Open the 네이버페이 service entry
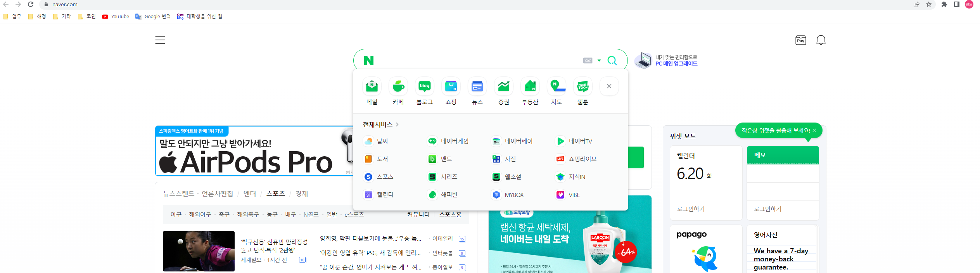980x273 pixels. click(512, 141)
